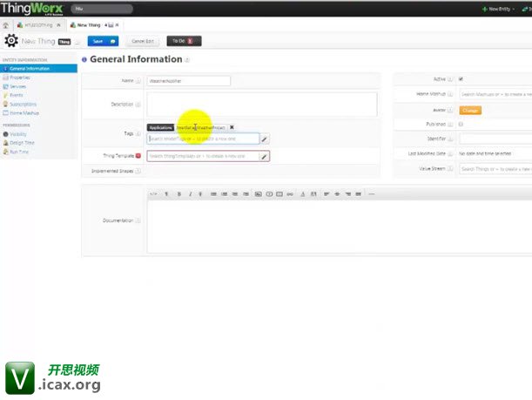
Task: Open Visibility permissions
Action: coord(17,134)
